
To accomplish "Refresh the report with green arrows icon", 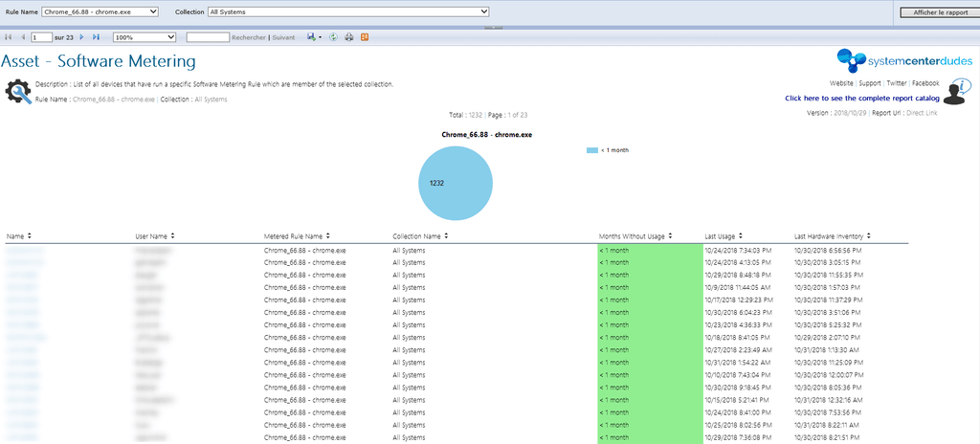I will point(333,37).
